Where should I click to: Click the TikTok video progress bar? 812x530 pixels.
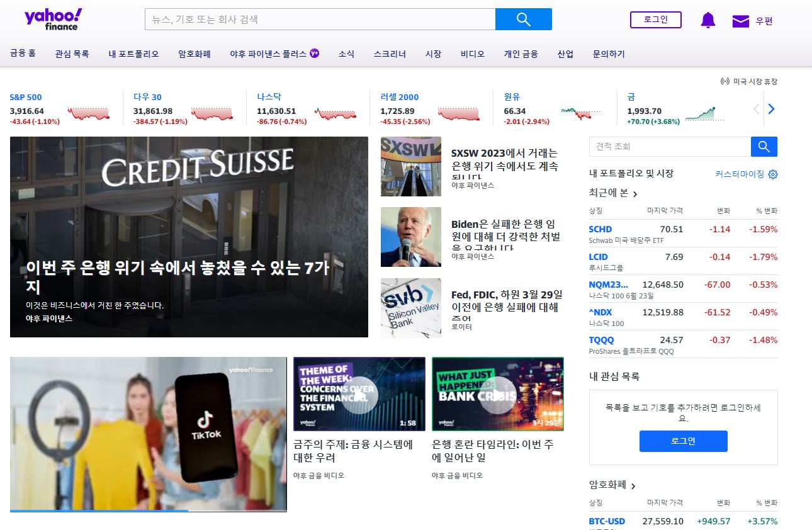click(149, 510)
